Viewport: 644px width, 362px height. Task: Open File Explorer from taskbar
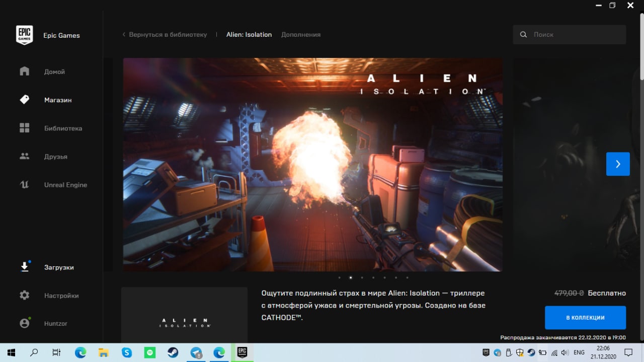[x=103, y=352]
